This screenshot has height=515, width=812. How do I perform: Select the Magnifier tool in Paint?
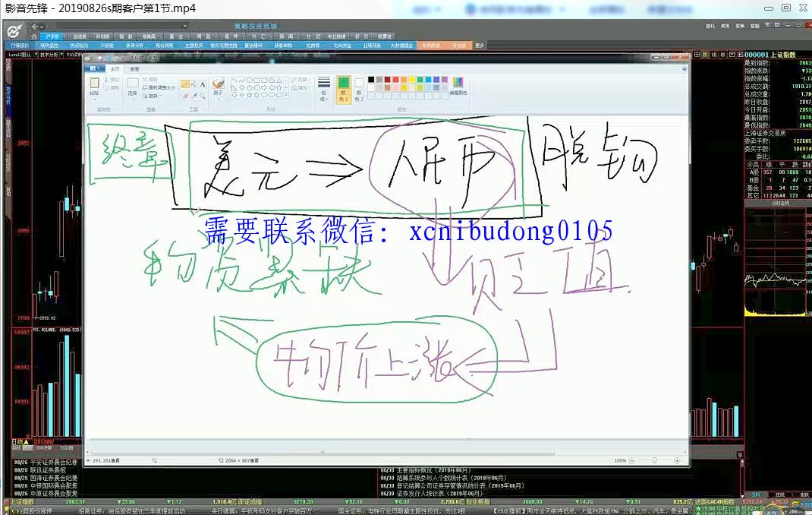click(x=202, y=96)
